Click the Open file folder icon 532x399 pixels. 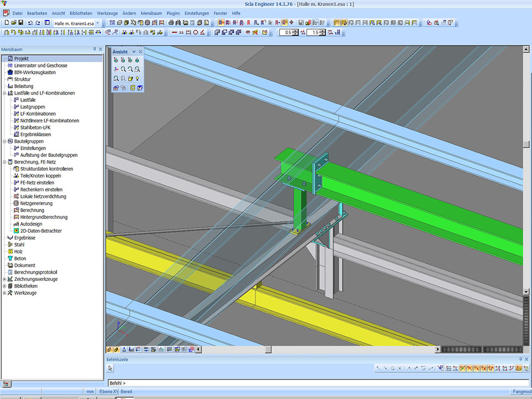[x=13, y=23]
